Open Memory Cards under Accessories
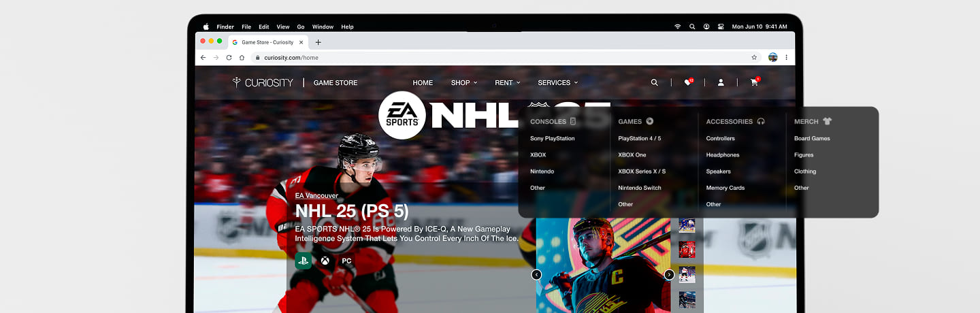 725,187
